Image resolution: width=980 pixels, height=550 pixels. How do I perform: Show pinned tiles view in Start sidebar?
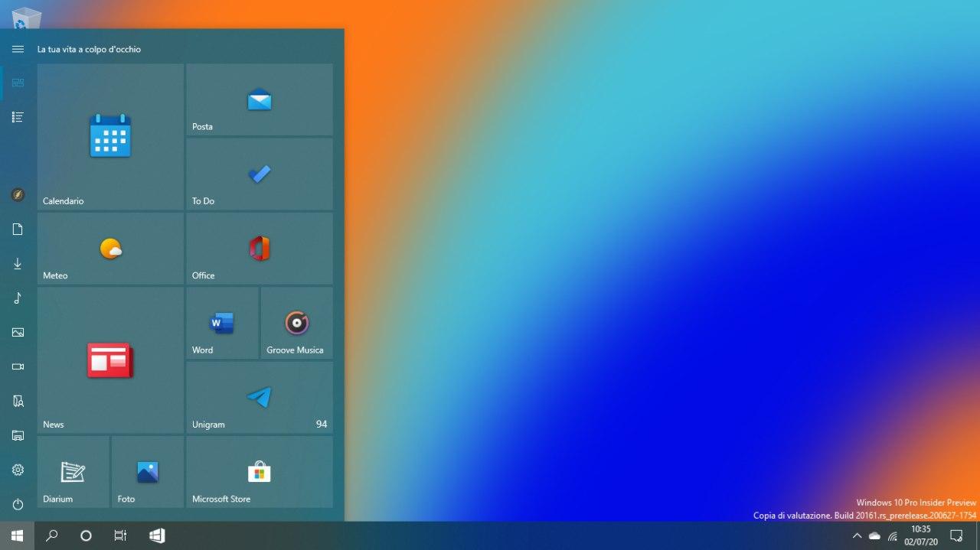(x=18, y=83)
